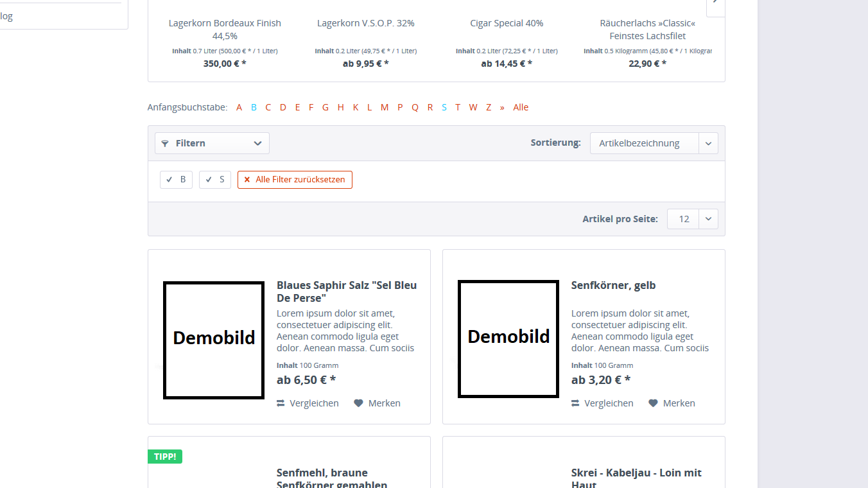Open Lagerkorn V.S.O.P. 32% product
The width and height of the screenshot is (868, 488).
pos(366,23)
